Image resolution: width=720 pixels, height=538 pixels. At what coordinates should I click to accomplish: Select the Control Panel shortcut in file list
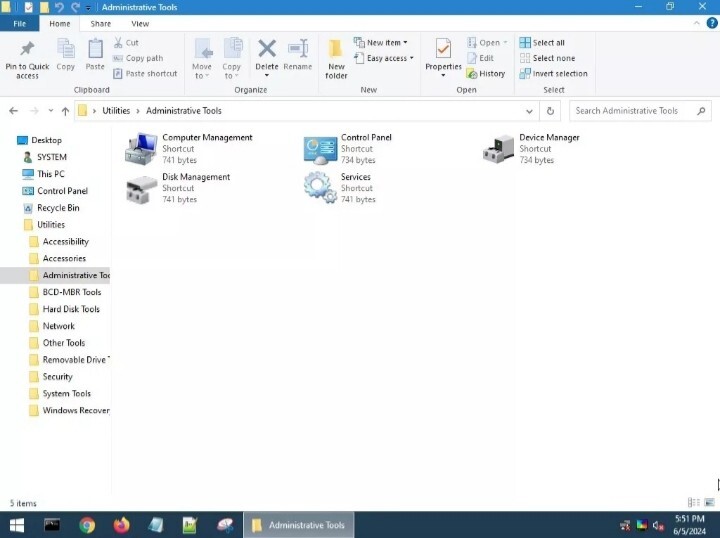(x=348, y=148)
